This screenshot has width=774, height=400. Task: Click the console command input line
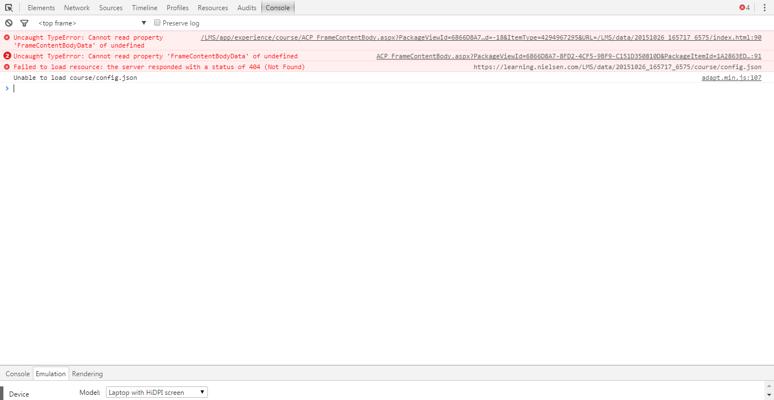(x=380, y=88)
